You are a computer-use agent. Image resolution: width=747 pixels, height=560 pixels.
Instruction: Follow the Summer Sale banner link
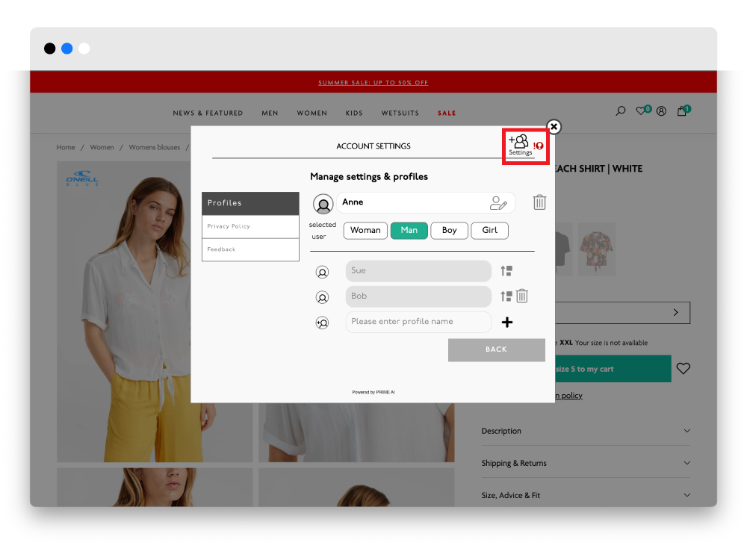pos(373,83)
